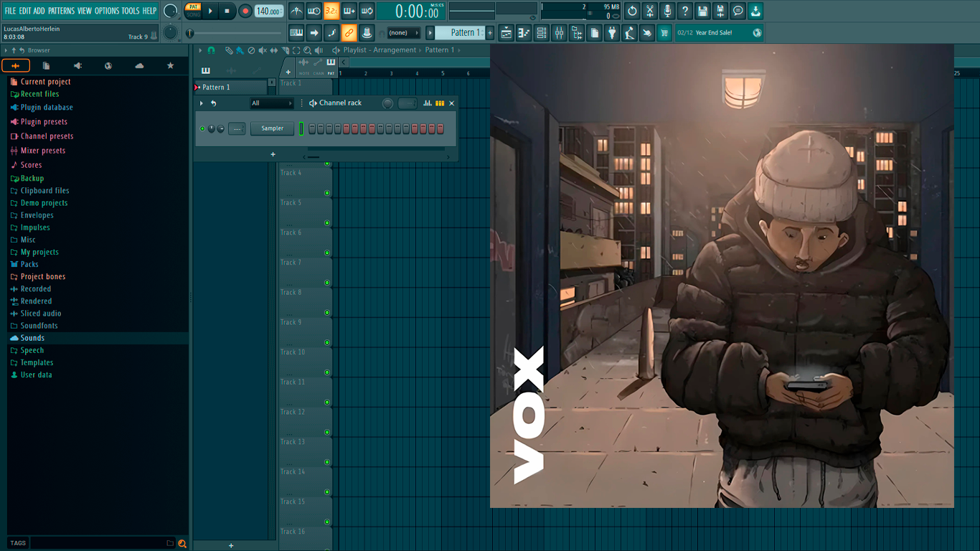Screen dimensions: 980x551
Task: Open the TOOLS menu
Action: pyautogui.click(x=131, y=11)
